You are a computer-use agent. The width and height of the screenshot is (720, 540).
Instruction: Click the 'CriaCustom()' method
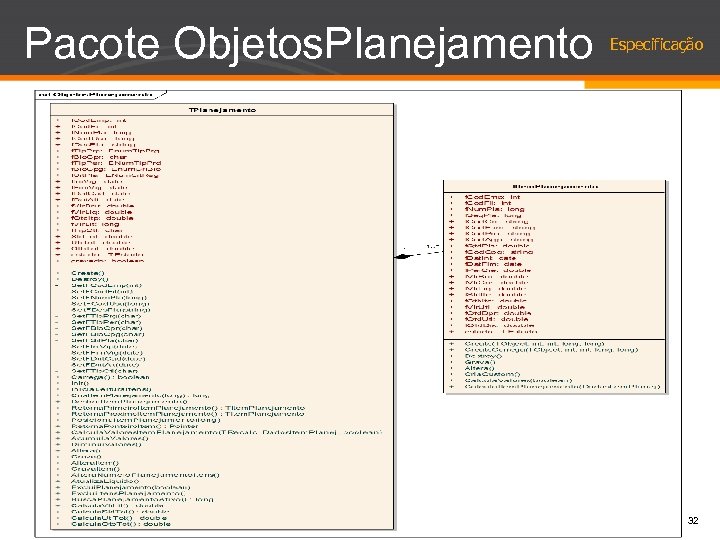click(x=492, y=374)
